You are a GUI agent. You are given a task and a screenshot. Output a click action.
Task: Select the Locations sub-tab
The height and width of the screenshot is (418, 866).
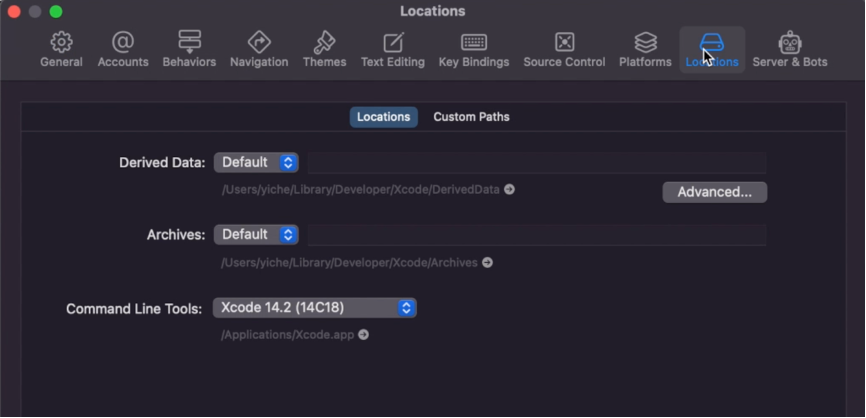[383, 117]
